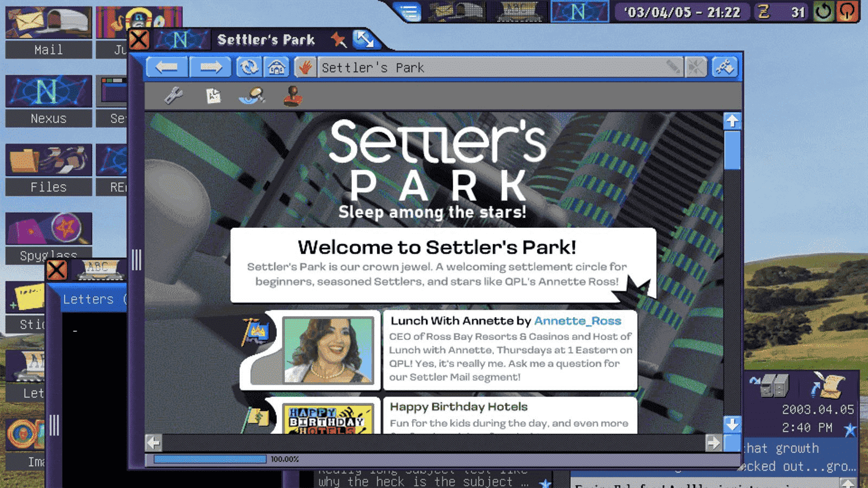Go to the browser home page

tap(277, 67)
